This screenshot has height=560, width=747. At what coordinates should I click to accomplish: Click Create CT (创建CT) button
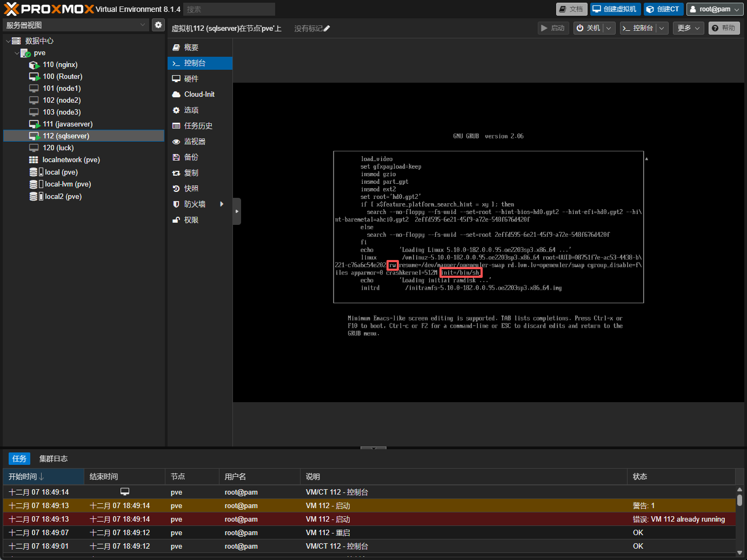point(663,9)
